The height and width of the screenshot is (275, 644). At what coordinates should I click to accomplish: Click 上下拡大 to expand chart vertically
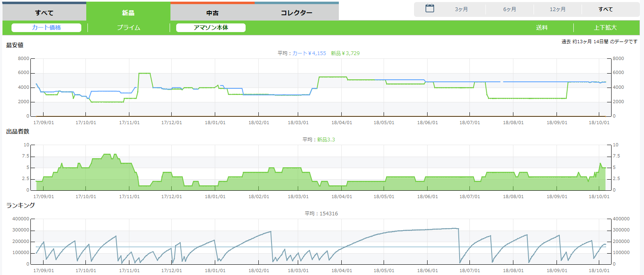coord(605,28)
